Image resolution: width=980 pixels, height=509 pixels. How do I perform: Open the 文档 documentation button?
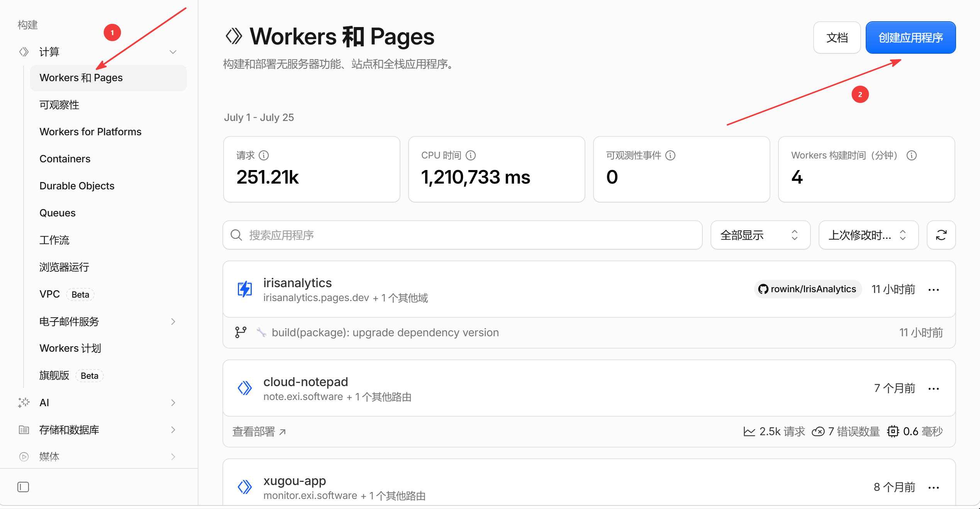[837, 37]
